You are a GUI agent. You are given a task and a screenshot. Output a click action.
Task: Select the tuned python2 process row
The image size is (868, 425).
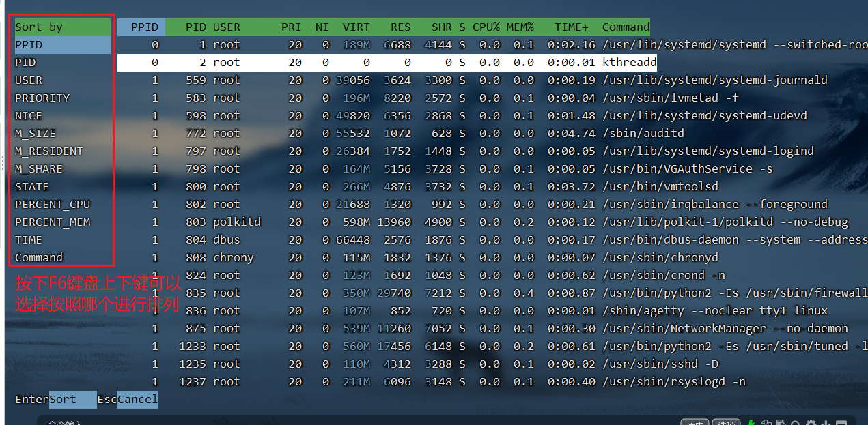[492, 347]
